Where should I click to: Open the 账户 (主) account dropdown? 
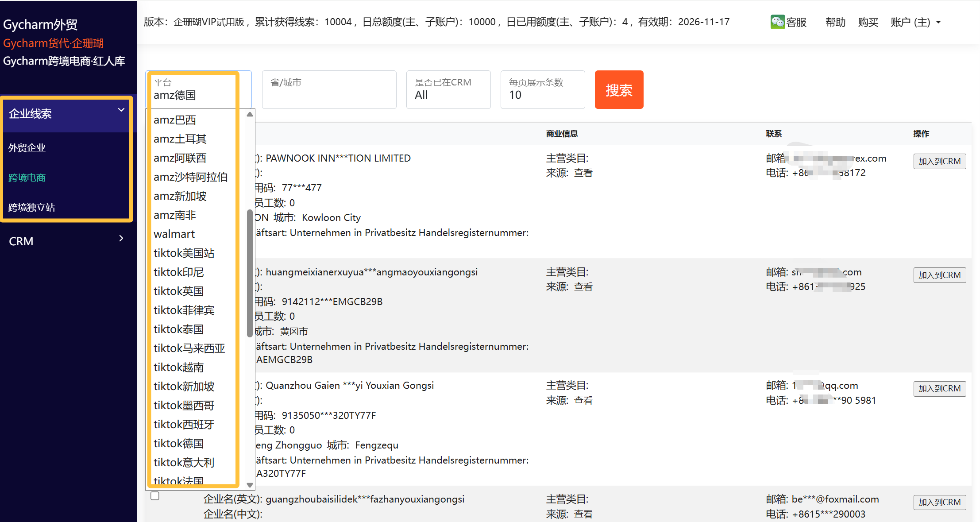(915, 22)
